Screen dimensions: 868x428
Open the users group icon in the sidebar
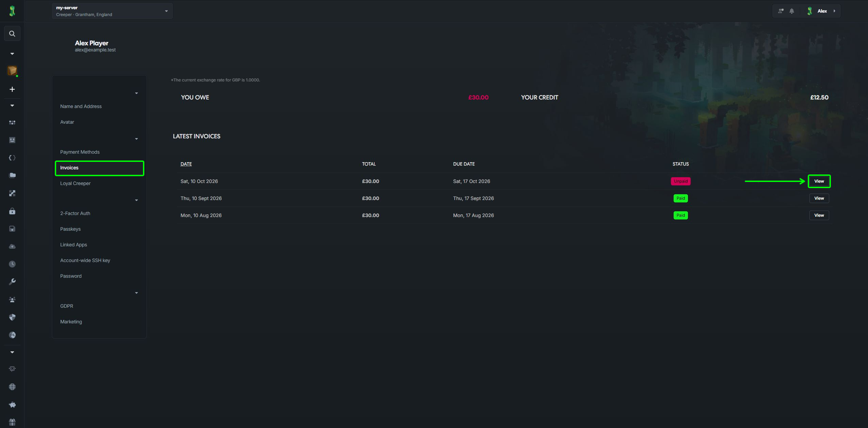[x=12, y=300]
